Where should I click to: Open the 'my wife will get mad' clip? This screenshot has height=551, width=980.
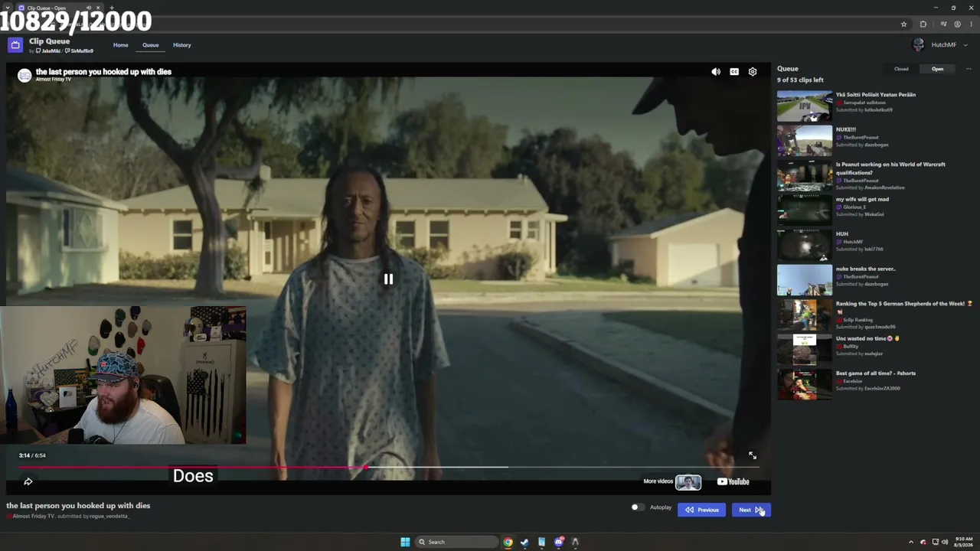862,199
